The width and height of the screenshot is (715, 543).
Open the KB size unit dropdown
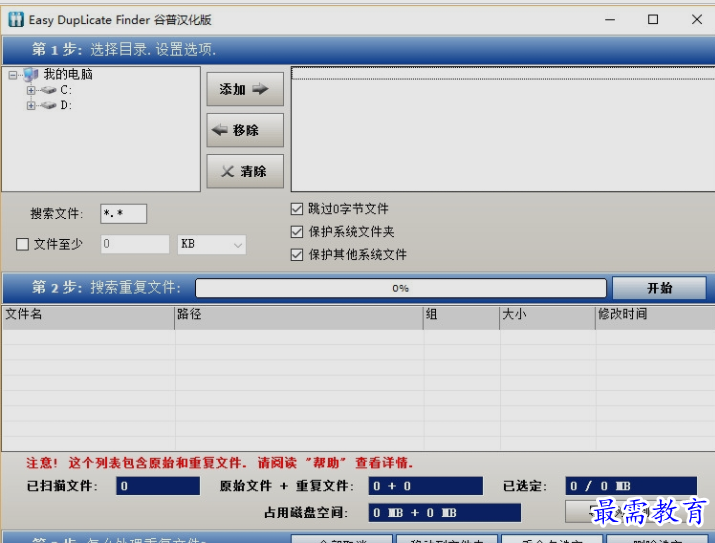[212, 244]
